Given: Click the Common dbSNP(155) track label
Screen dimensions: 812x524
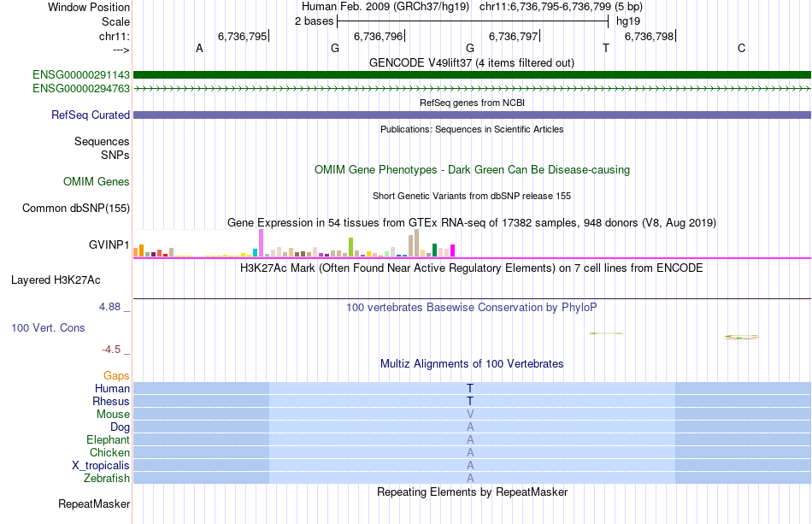Looking at the screenshot, I should (x=76, y=209).
